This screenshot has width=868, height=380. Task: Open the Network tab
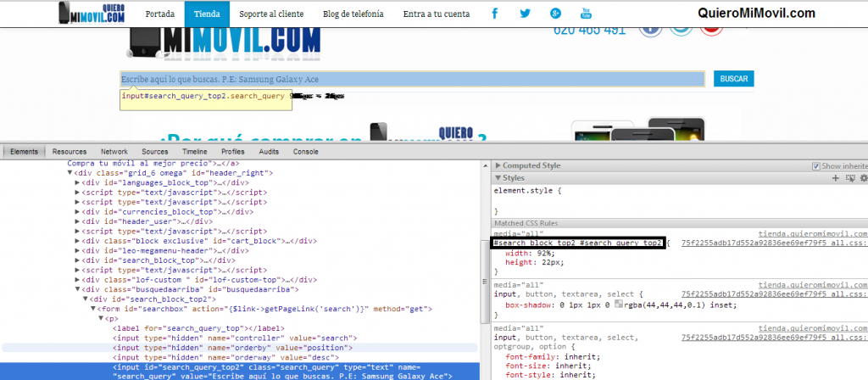click(x=114, y=151)
